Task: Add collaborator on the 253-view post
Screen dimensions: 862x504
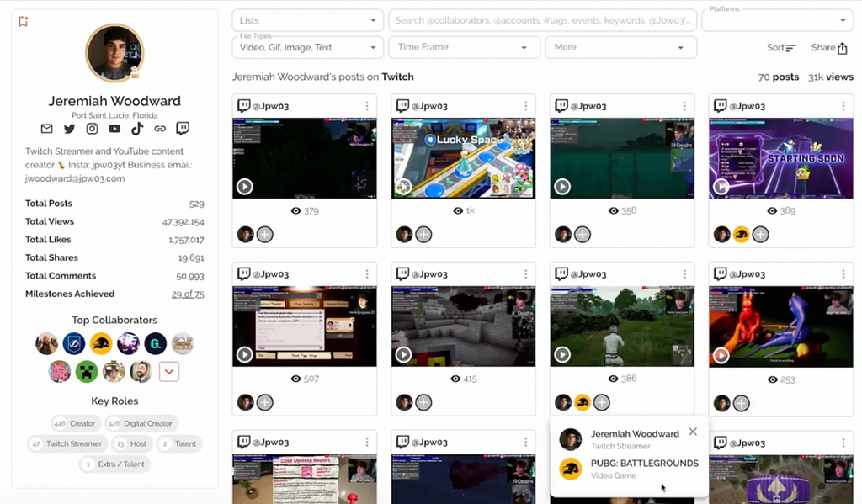Action: tap(741, 403)
